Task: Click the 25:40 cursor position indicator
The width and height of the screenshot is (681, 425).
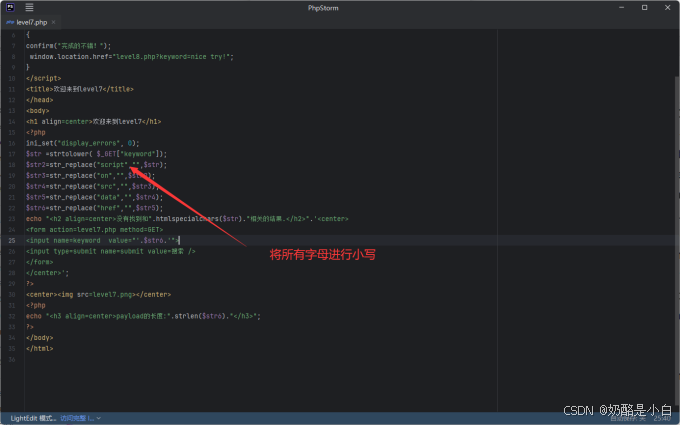Action: [662, 418]
